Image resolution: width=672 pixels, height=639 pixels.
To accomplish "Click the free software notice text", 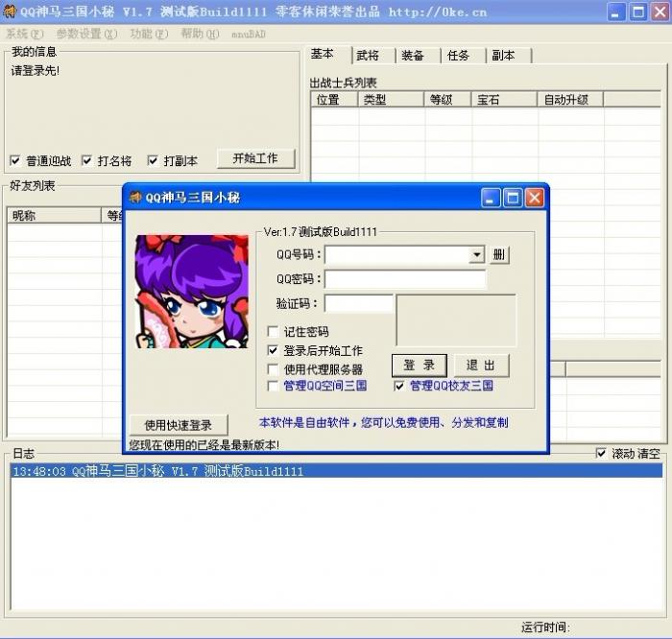I will (x=384, y=423).
